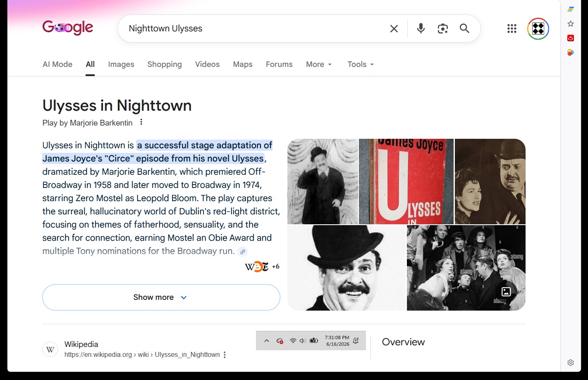Image resolution: width=588 pixels, height=380 pixels.
Task: Open Google Lens image search
Action: [x=443, y=28]
